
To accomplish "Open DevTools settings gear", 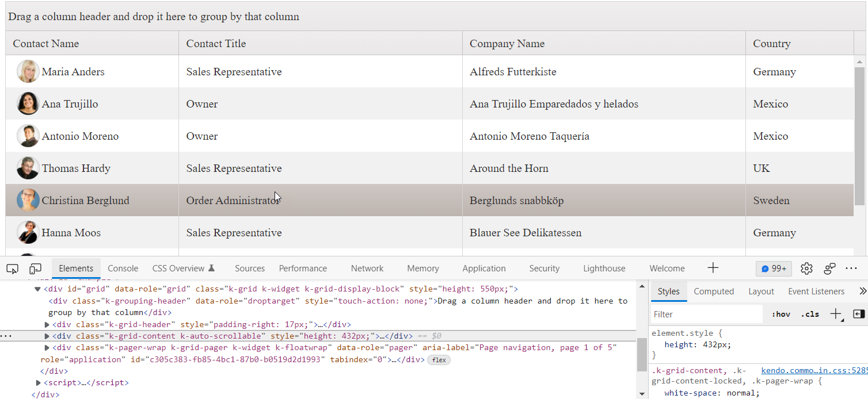I will pyautogui.click(x=806, y=268).
